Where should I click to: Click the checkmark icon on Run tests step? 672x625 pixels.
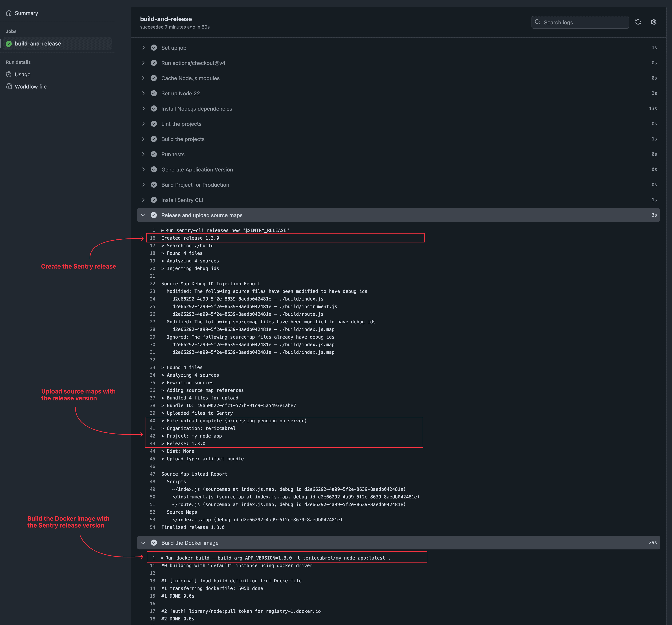154,154
